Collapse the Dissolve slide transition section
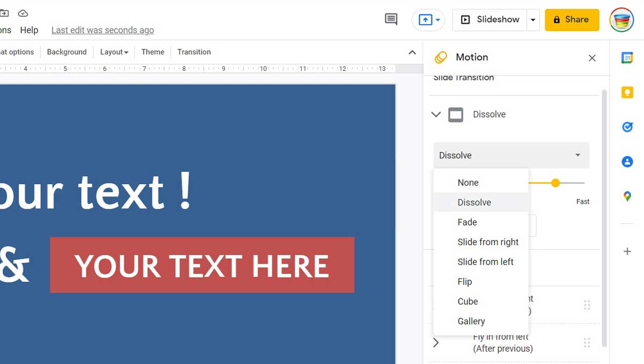 click(x=436, y=114)
